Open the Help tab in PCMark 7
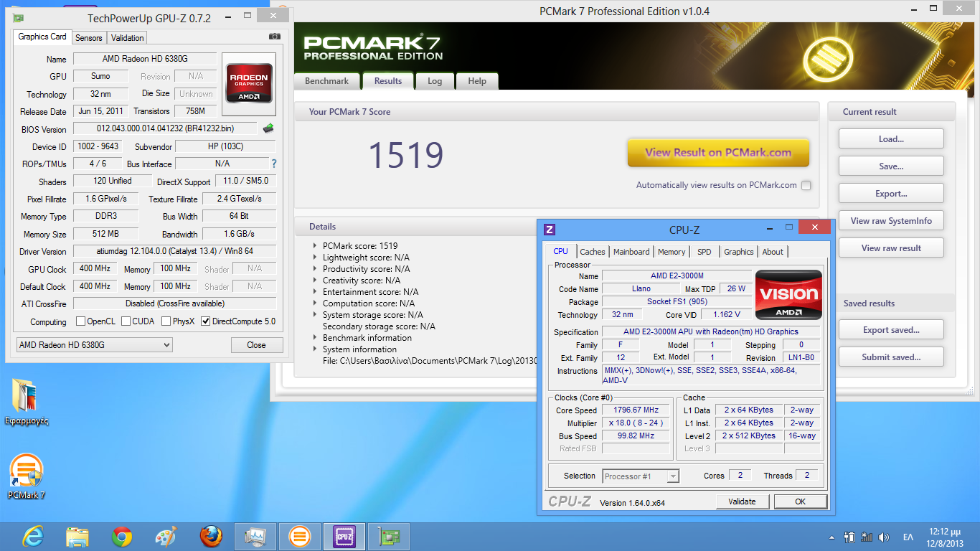980x551 pixels. tap(477, 81)
